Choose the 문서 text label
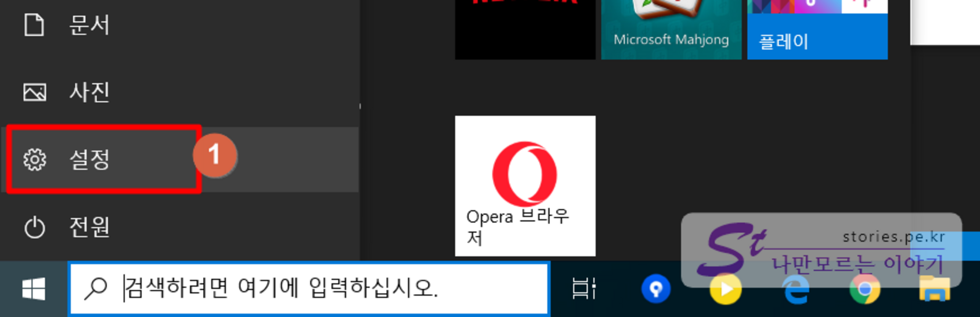The image size is (980, 317). pyautogui.click(x=89, y=25)
